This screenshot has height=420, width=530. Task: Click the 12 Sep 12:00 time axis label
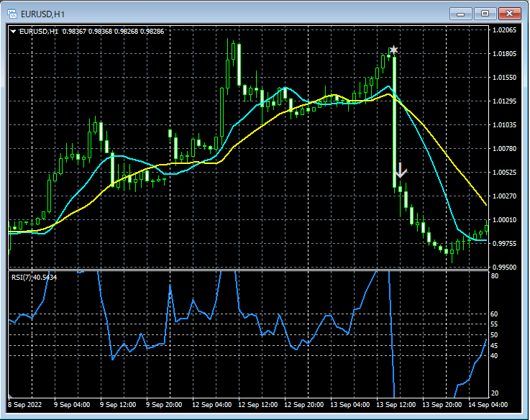point(257,405)
